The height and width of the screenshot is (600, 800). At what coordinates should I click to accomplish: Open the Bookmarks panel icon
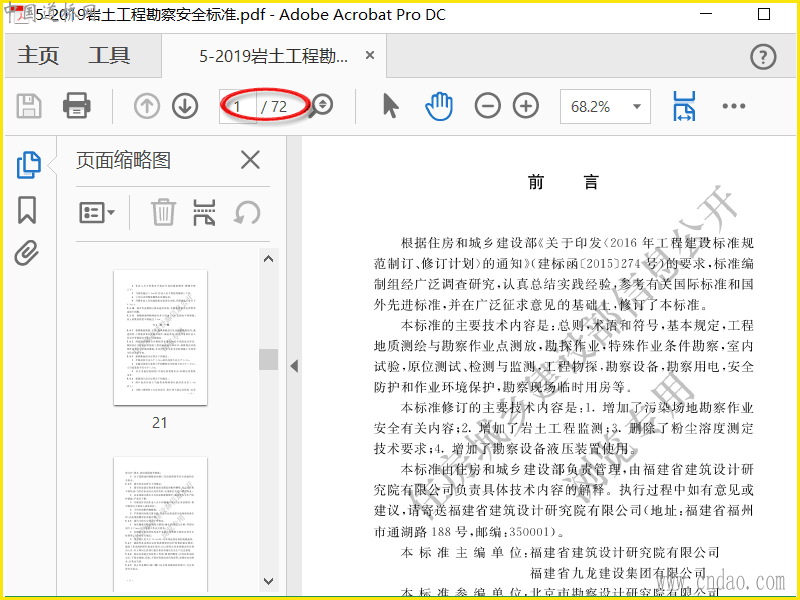[27, 210]
